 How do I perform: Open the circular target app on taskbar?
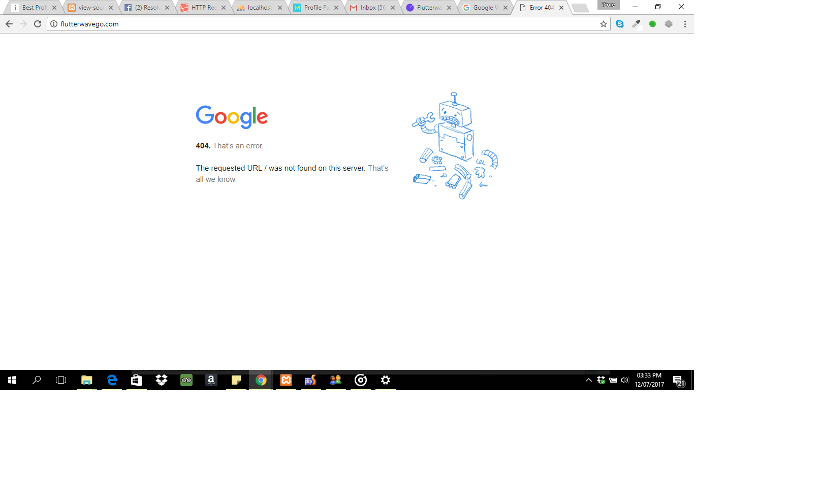tap(361, 380)
